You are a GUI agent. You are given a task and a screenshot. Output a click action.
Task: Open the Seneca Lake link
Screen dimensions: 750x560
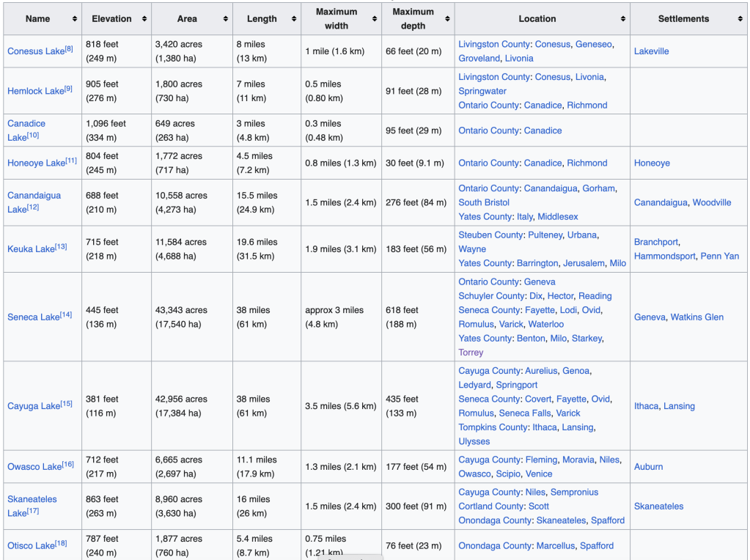[34, 317]
